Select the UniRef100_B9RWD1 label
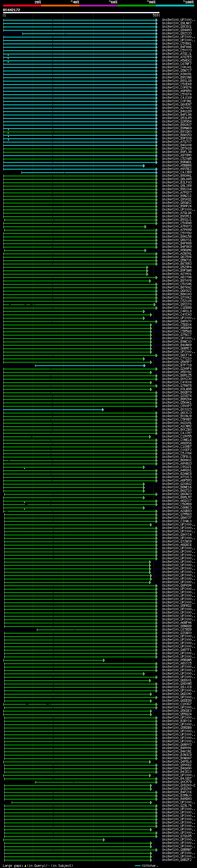Screen dimensions: 197x868 (177, 162)
